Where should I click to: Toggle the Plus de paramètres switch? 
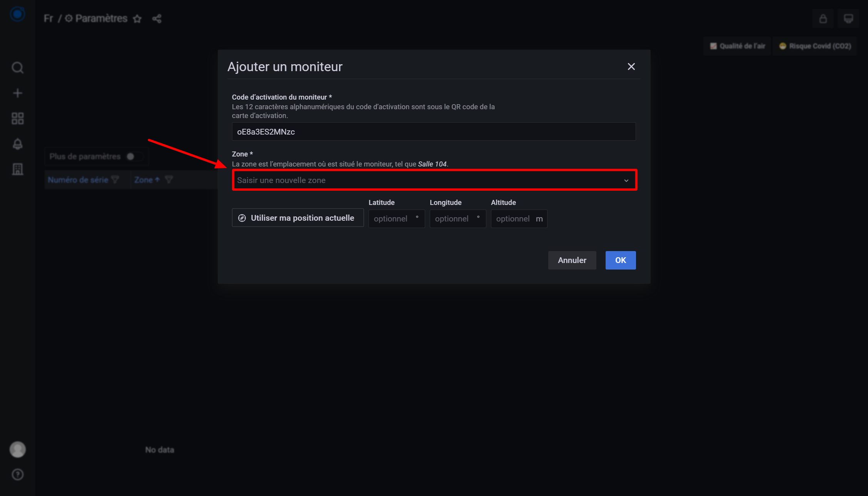click(x=135, y=156)
